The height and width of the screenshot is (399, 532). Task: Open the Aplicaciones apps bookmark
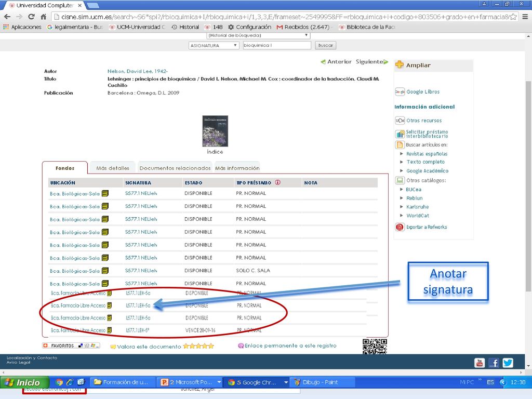click(x=22, y=27)
